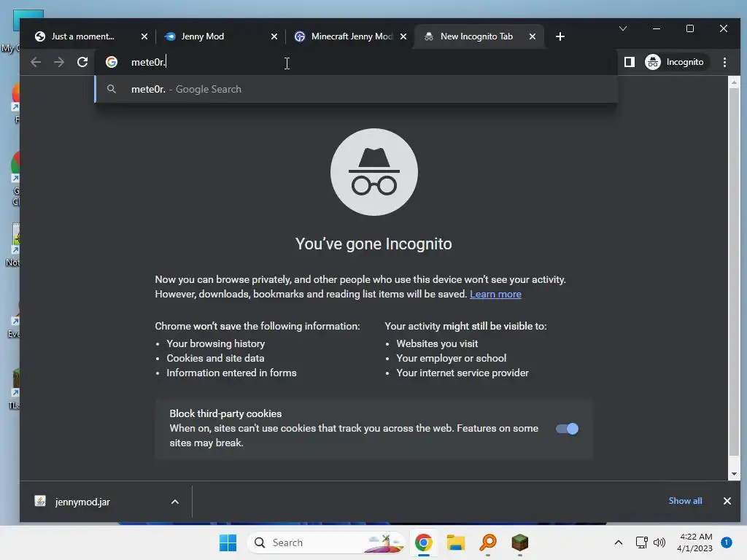The width and height of the screenshot is (747, 560).
Task: Click 'Websites you visit' bullet text
Action: [x=437, y=343]
